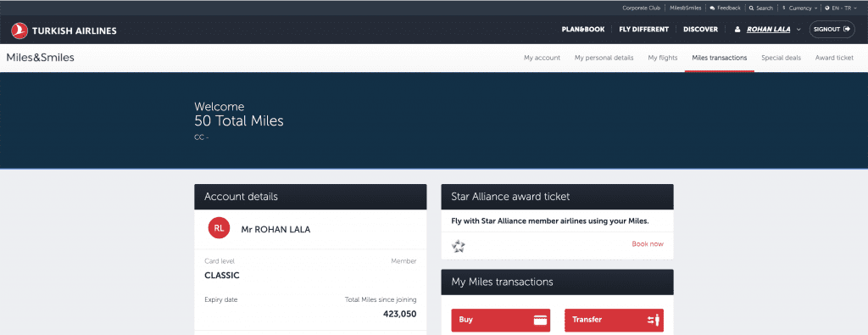Screen dimensions: 868x335
Task: Open the PLAN&BOOK menu
Action: (x=583, y=30)
